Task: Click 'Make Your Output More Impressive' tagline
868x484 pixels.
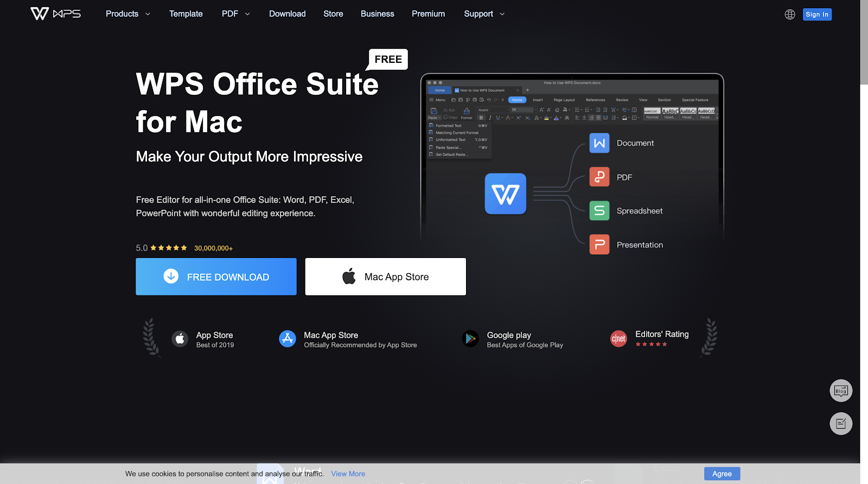Action: [x=249, y=157]
